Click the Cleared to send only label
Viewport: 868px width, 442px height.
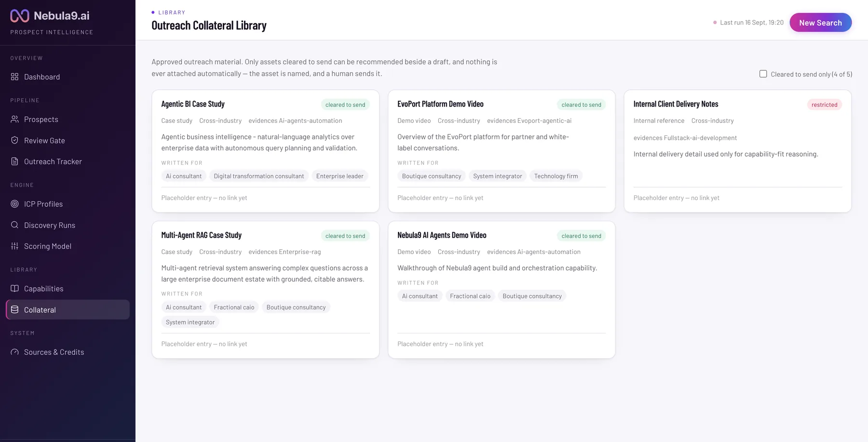pyautogui.click(x=811, y=74)
